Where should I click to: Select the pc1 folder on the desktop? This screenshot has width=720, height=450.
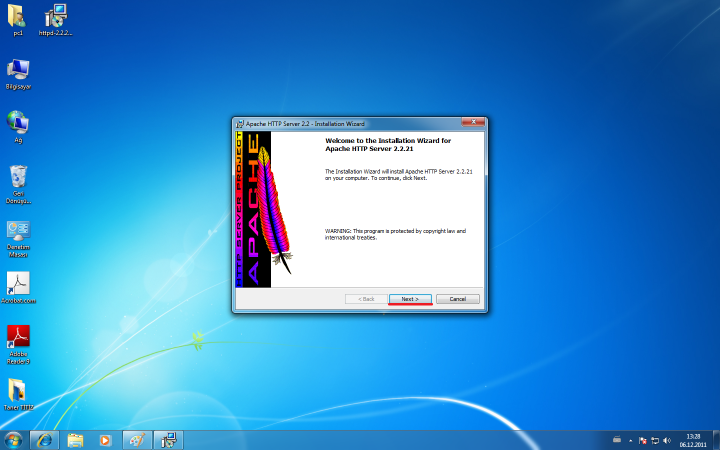(x=17, y=17)
